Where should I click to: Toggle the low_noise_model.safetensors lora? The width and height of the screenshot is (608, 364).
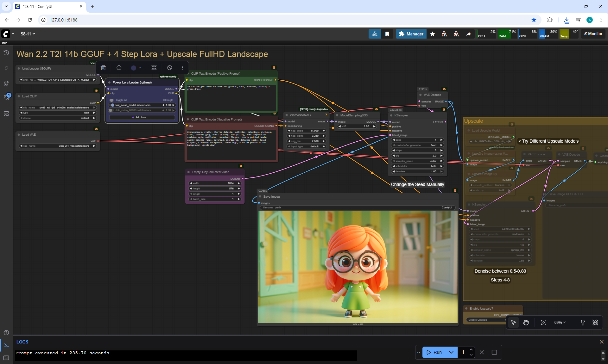point(112,105)
